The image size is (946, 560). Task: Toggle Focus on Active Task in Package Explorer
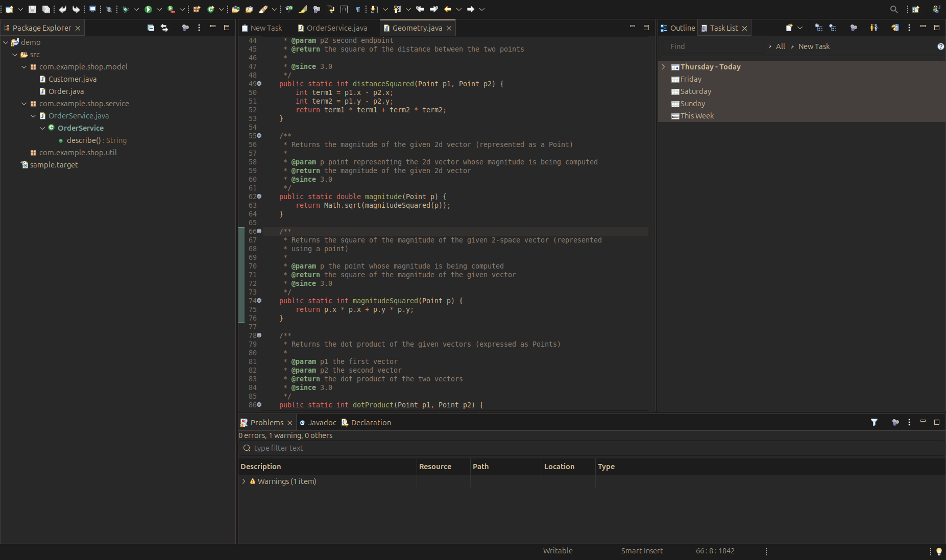185,28
